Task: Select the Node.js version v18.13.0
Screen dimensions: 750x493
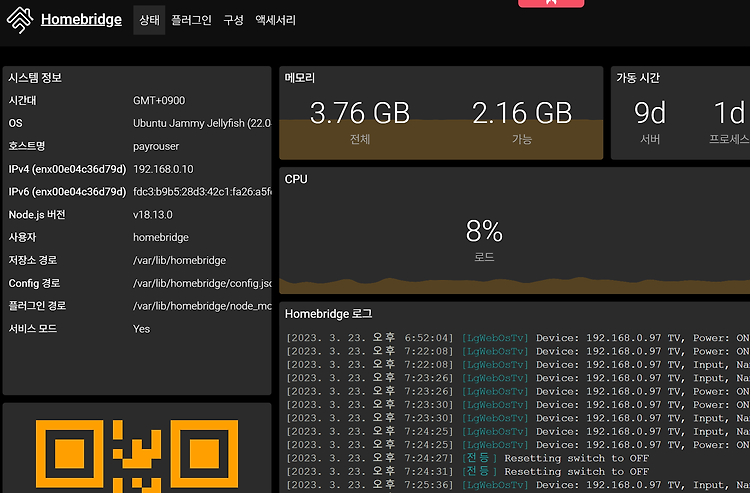Action: tap(153, 215)
